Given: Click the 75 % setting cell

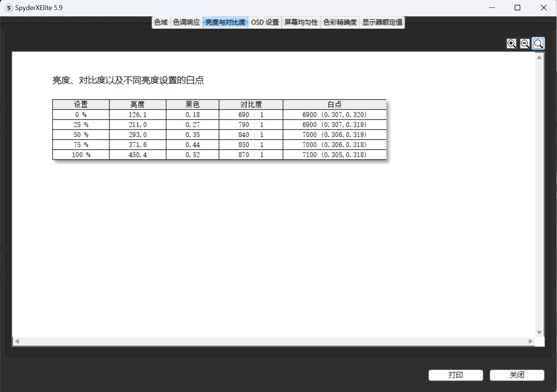Looking at the screenshot, I should click(81, 145).
